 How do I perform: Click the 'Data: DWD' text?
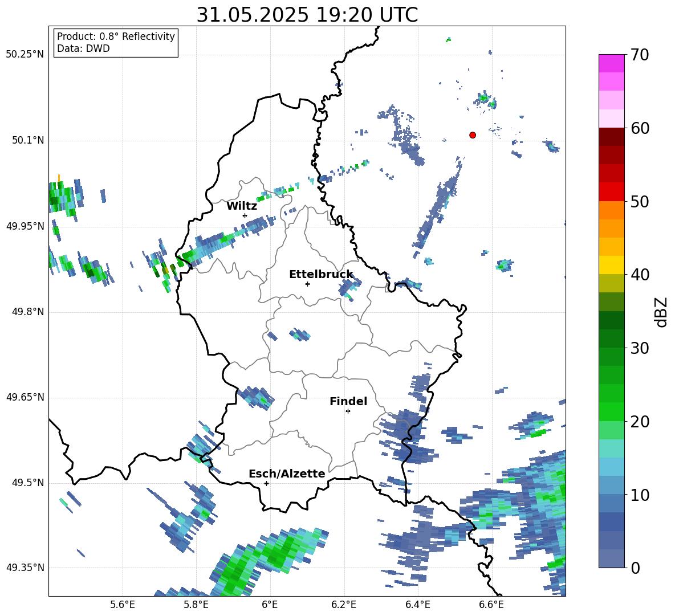[x=83, y=48]
